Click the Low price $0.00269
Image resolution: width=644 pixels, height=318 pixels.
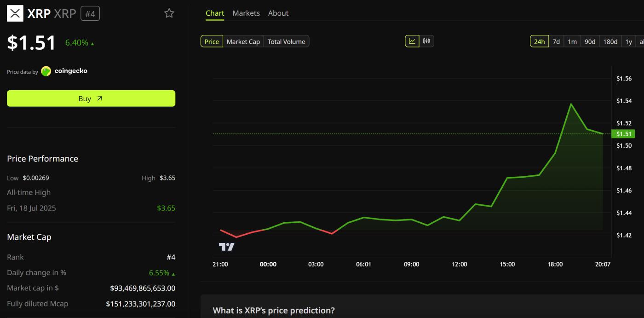pos(36,178)
